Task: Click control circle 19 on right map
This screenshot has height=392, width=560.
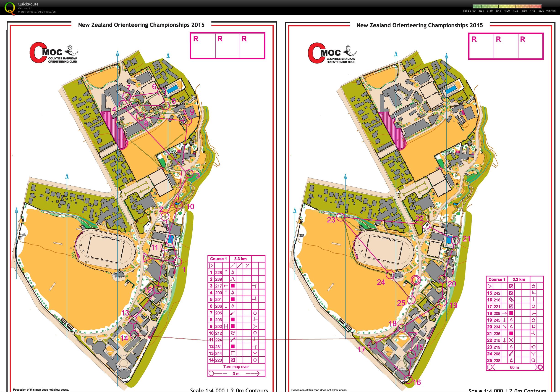Action: (x=442, y=303)
